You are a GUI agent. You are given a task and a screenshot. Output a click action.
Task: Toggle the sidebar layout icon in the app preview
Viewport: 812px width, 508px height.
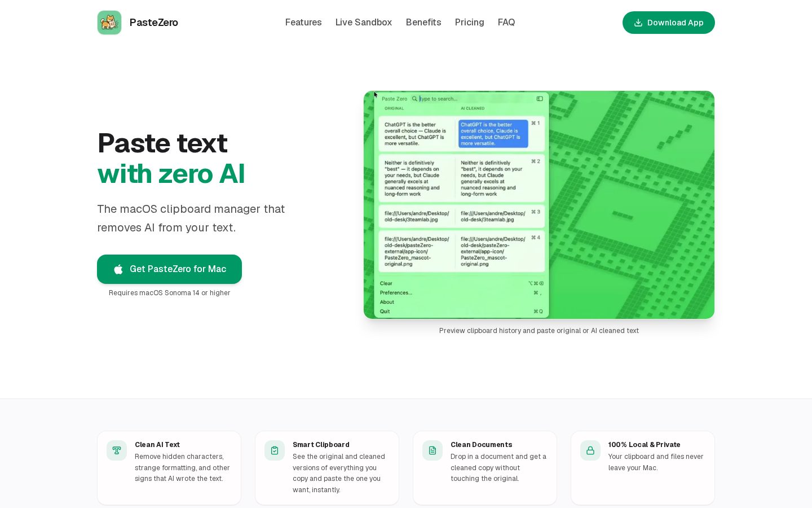tap(540, 99)
